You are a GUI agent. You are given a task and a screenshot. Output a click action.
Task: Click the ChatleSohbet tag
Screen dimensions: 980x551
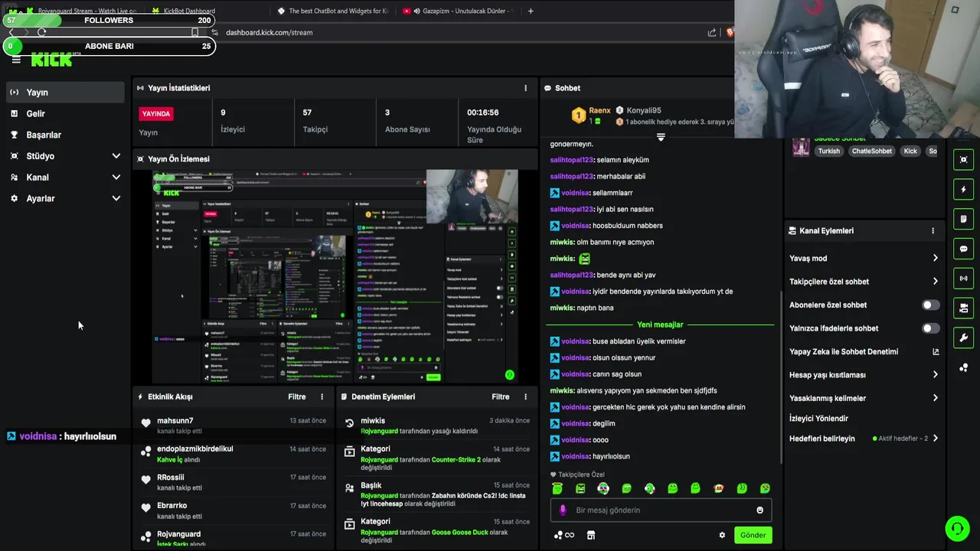tap(872, 152)
